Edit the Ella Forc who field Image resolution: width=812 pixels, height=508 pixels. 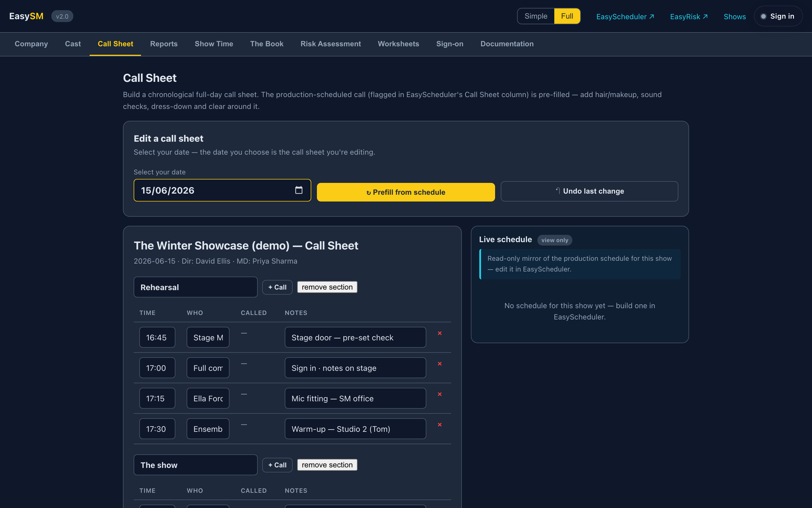click(x=208, y=398)
